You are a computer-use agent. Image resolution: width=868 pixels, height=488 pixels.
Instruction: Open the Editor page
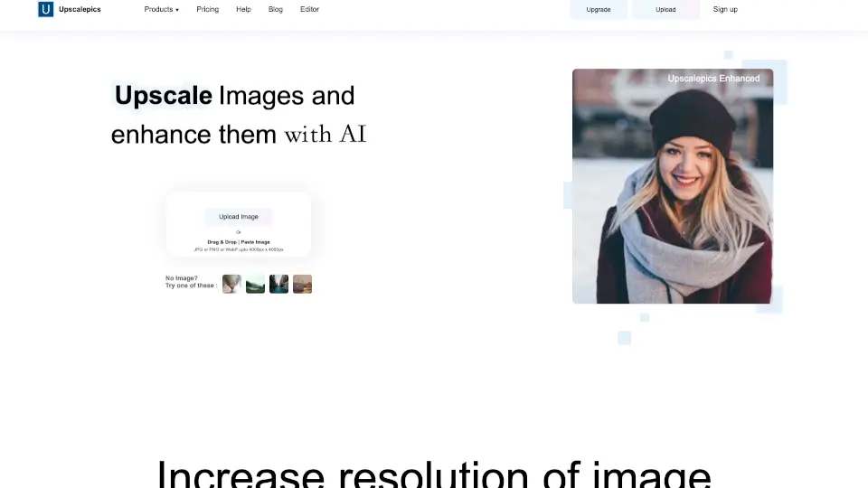(309, 9)
